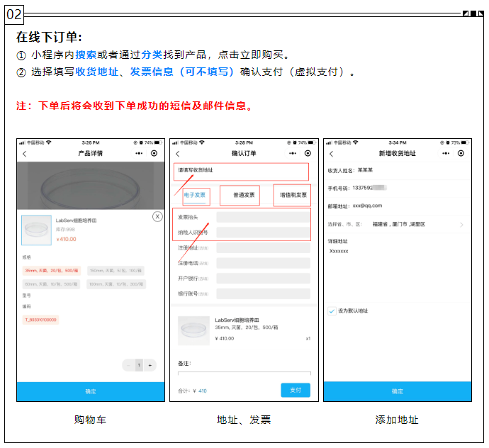Tap back arrow on 确认订单 screen
Viewport: 489px width, 448px height.
(x=178, y=153)
